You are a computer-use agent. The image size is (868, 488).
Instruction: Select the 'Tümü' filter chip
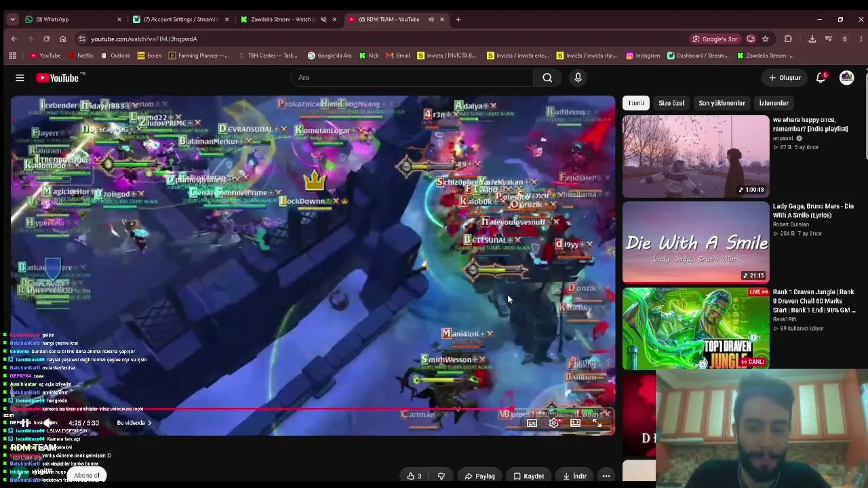tap(636, 103)
